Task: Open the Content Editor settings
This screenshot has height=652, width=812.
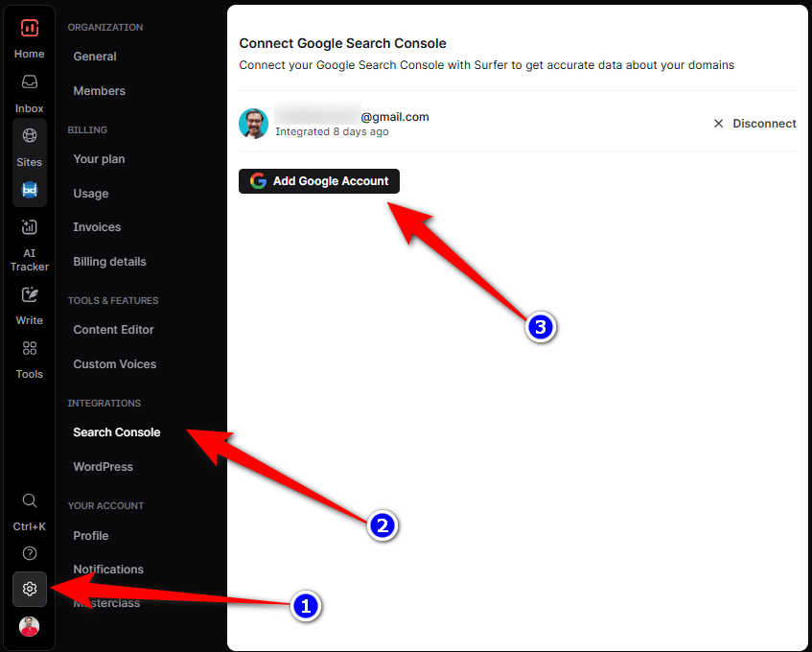Action: coord(113,330)
